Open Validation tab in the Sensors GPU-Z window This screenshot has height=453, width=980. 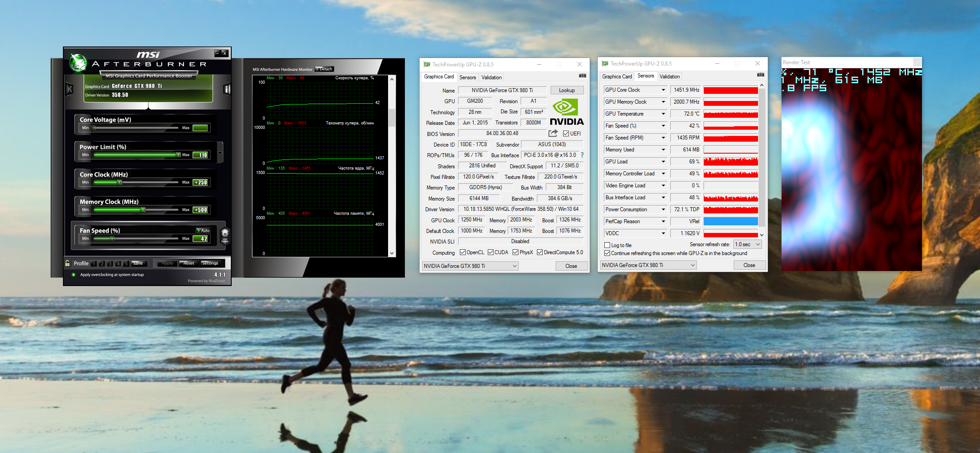[x=669, y=77]
